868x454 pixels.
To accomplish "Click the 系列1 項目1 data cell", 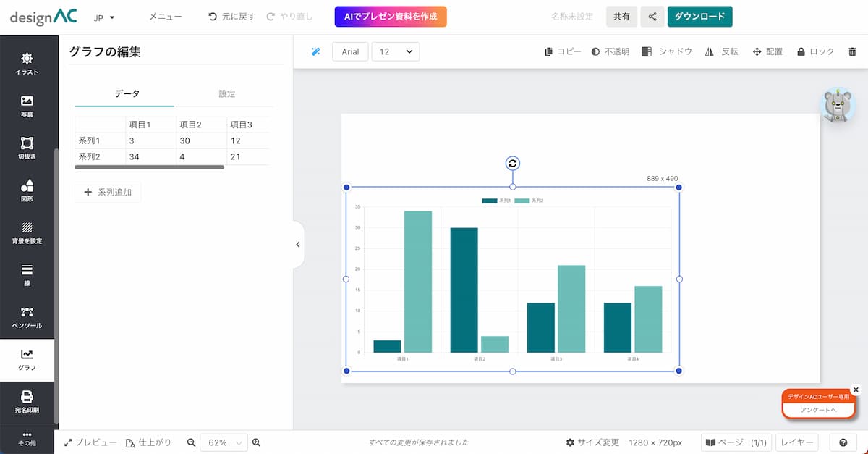I will [149, 140].
